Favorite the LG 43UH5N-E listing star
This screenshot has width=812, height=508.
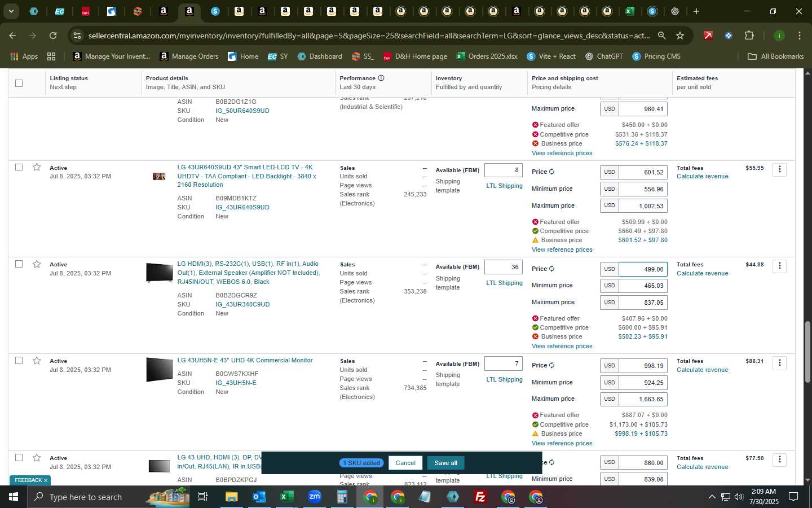click(x=37, y=361)
